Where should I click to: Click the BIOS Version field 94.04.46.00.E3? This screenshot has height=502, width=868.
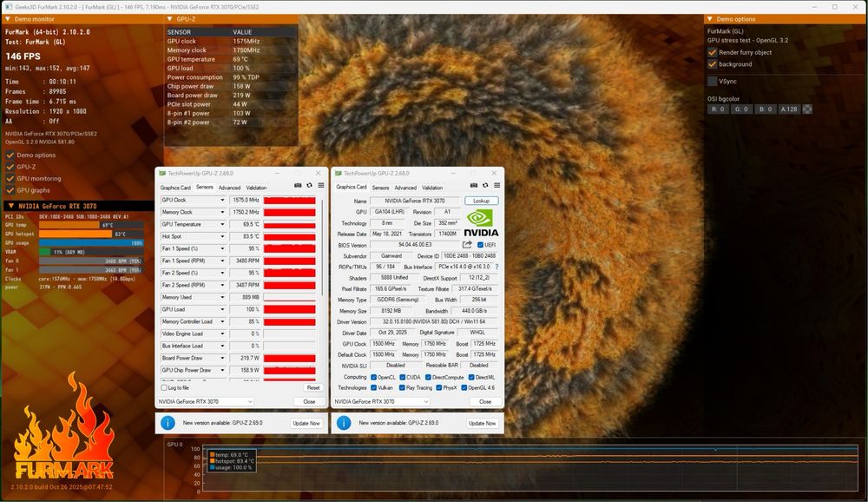(x=415, y=244)
